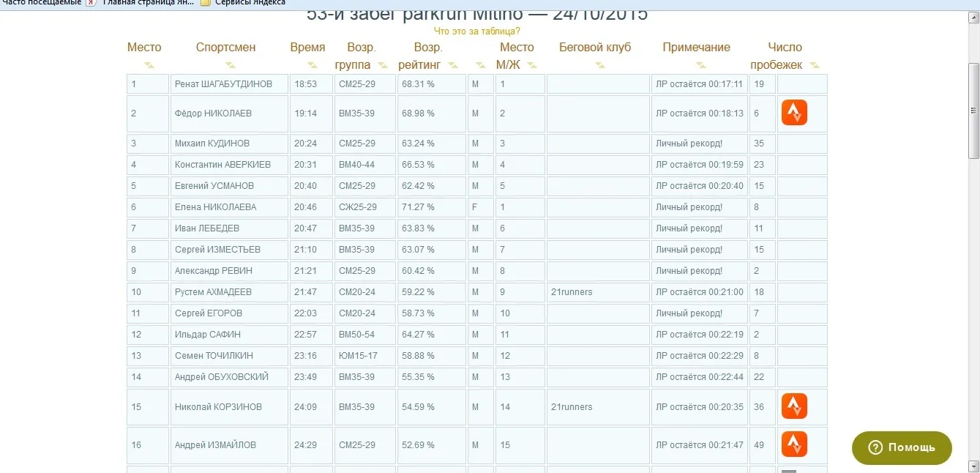Click the Яндекс bookmark favicon in bookmarks bar

[91, 3]
